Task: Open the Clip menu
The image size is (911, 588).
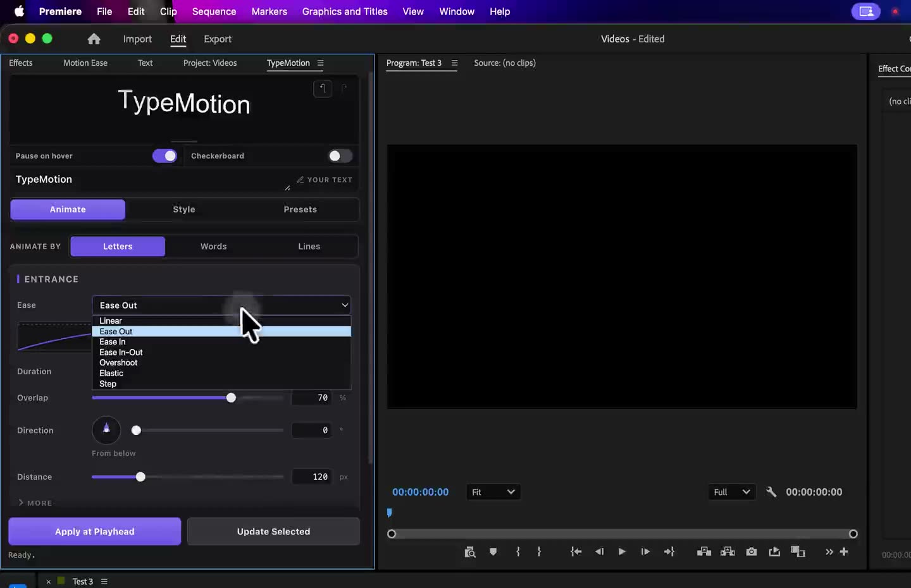Action: coord(168,11)
